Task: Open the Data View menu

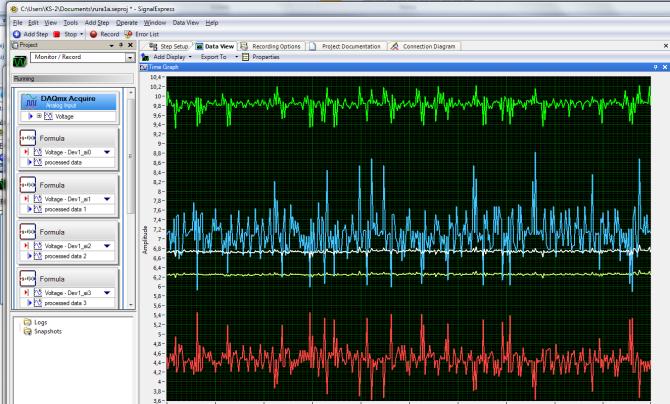Action: pyautogui.click(x=186, y=23)
